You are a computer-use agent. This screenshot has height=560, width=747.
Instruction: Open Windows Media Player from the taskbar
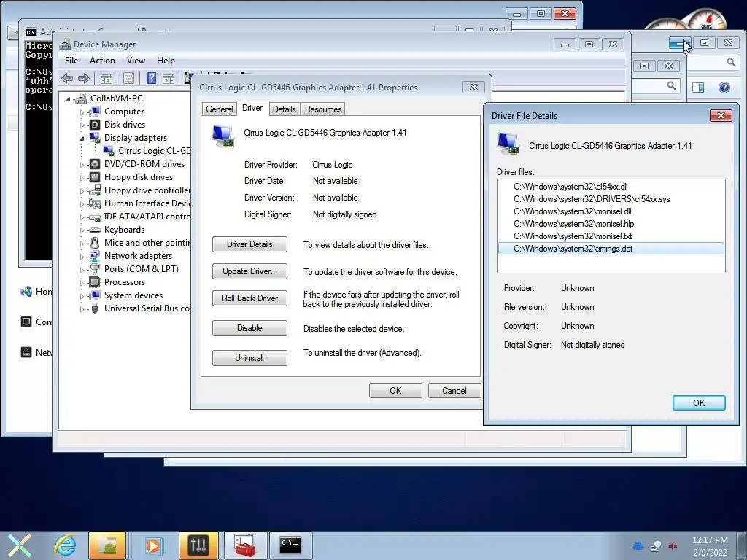(x=153, y=545)
